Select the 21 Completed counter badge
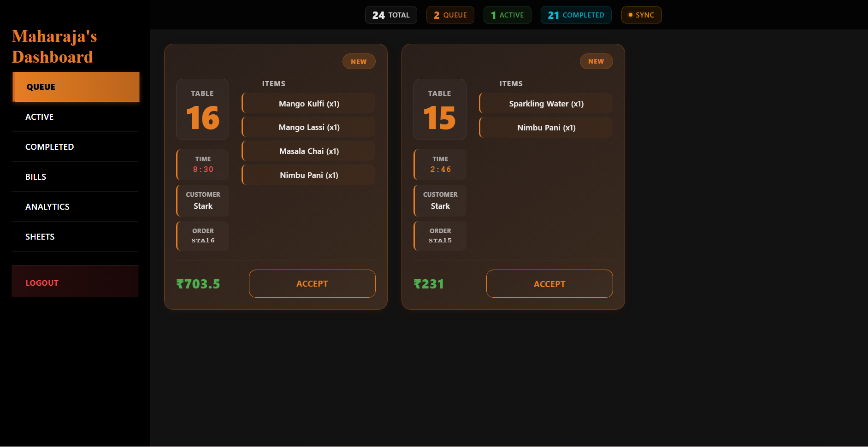The width and height of the screenshot is (868, 447). coord(576,15)
